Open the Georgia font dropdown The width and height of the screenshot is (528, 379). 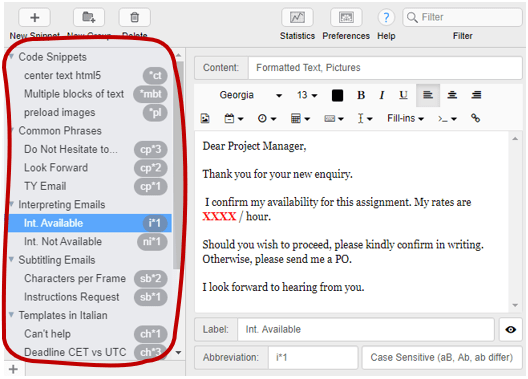251,95
